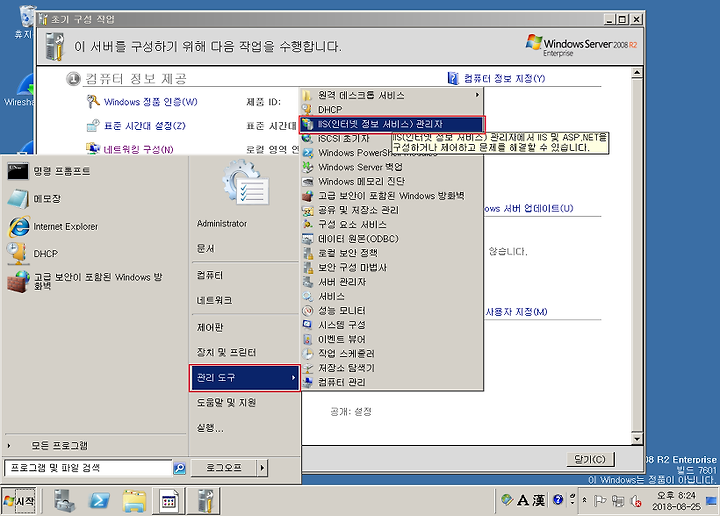This screenshot has width=720, height=516.
Task: Open 문서 from Start menu
Action: pos(245,248)
